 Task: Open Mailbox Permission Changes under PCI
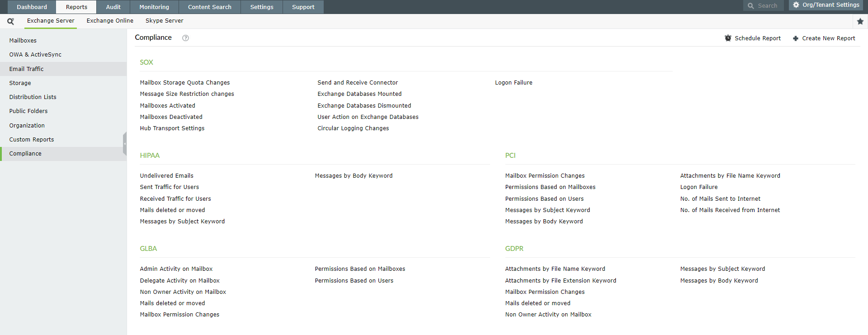coord(545,176)
